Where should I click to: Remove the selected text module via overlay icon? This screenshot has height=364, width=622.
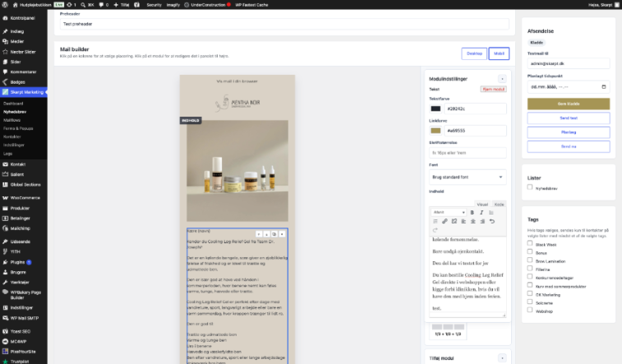(282, 234)
